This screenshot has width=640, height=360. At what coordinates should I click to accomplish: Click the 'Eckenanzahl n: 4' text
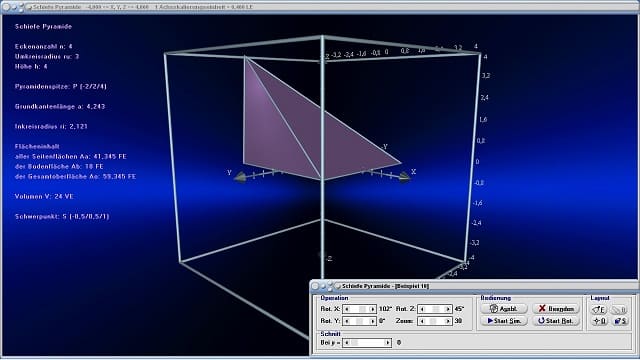[44, 47]
